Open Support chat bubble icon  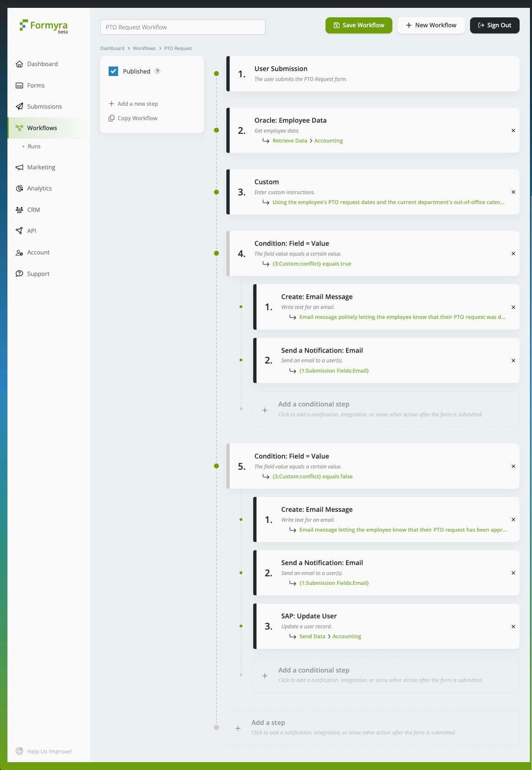tap(19, 274)
